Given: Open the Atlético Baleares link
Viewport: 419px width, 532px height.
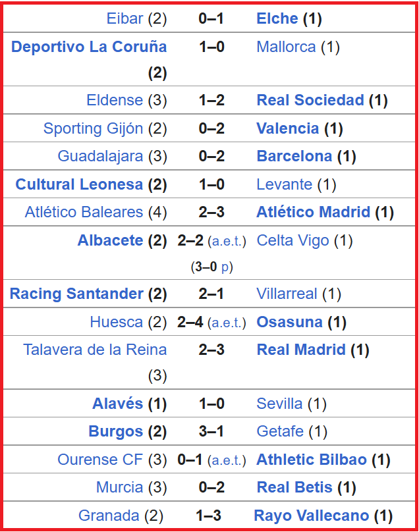Looking at the screenshot, I should click(x=84, y=212).
